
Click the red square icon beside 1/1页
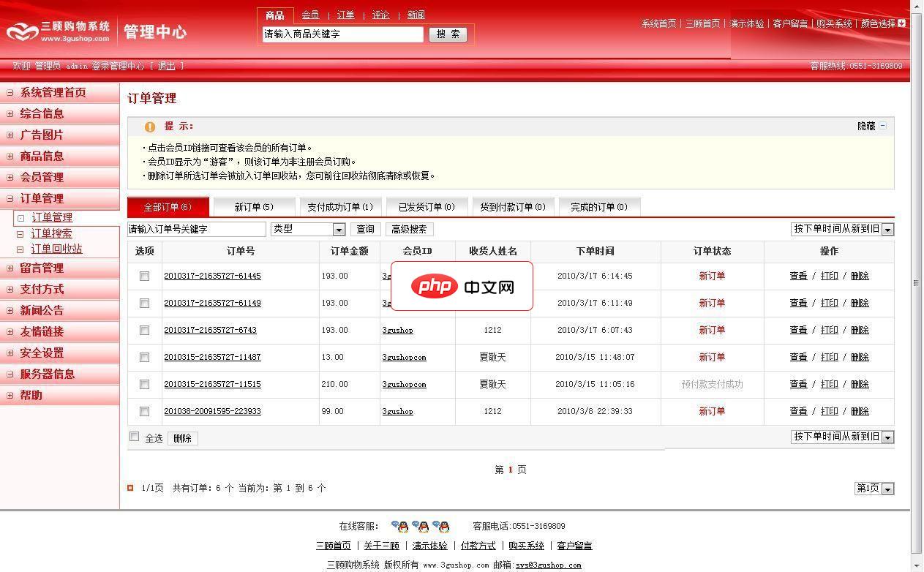tap(132, 488)
